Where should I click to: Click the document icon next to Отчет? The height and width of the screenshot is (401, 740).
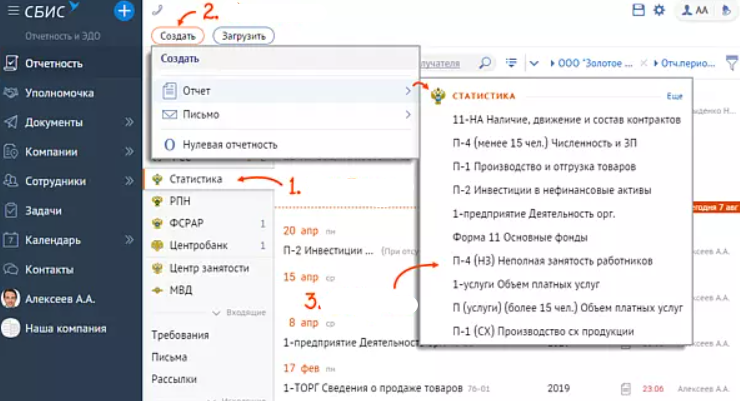[169, 91]
